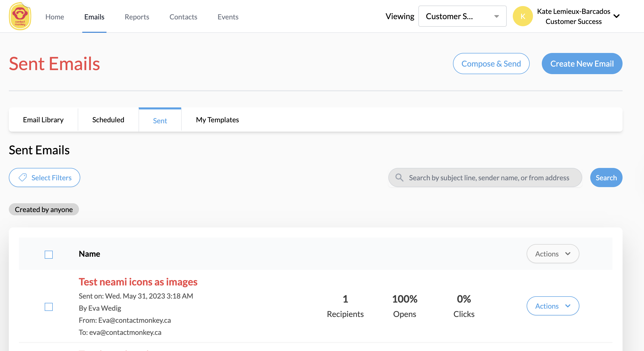Click the From: Eva@contactmonkey.ca text

(x=125, y=320)
